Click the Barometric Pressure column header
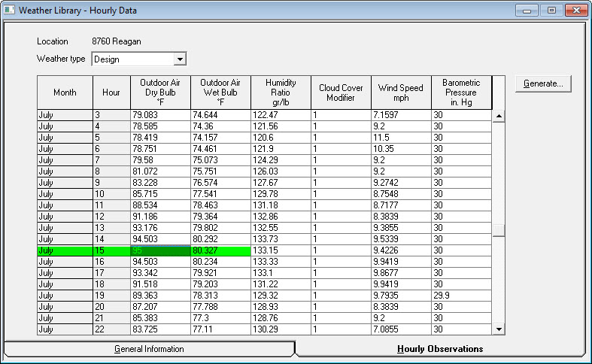The image size is (592, 364). coord(461,93)
